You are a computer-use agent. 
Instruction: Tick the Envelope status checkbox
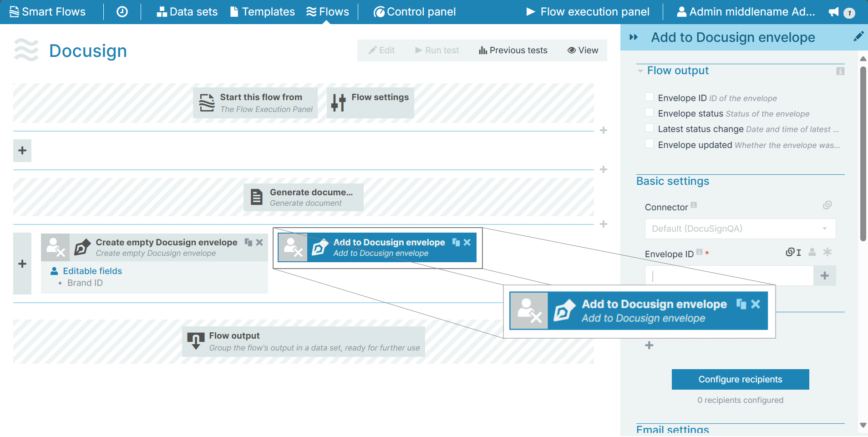[650, 112]
